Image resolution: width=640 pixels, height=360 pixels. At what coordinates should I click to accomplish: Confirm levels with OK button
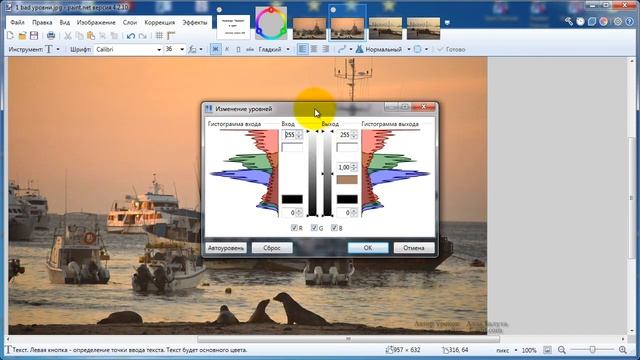368,248
